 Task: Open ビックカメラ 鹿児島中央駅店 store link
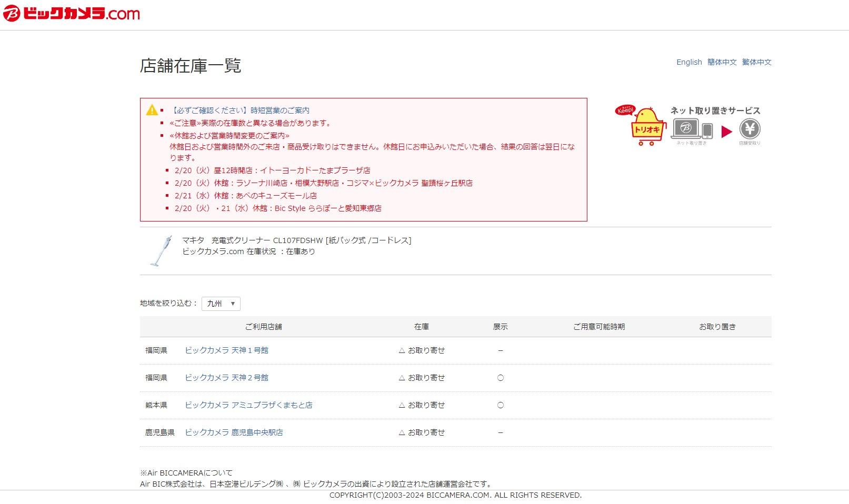[234, 432]
